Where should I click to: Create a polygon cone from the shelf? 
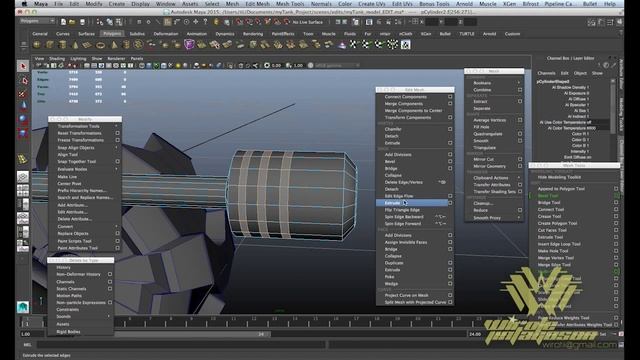click(75, 44)
